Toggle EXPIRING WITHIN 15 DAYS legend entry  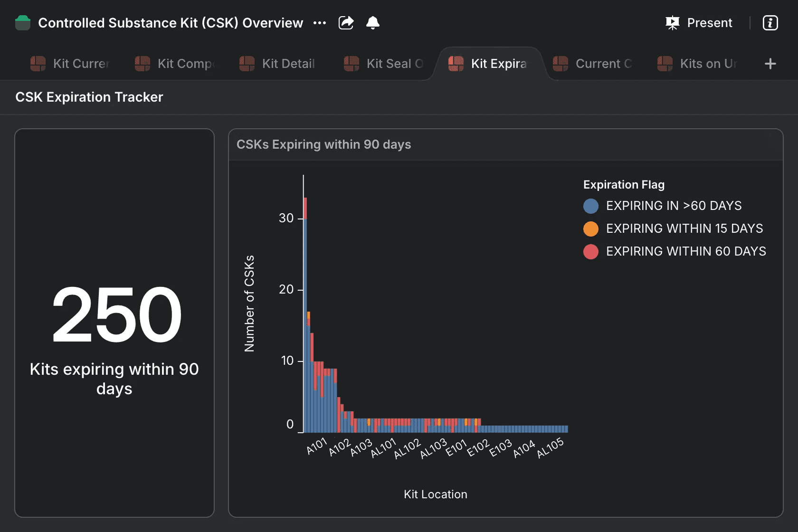684,228
